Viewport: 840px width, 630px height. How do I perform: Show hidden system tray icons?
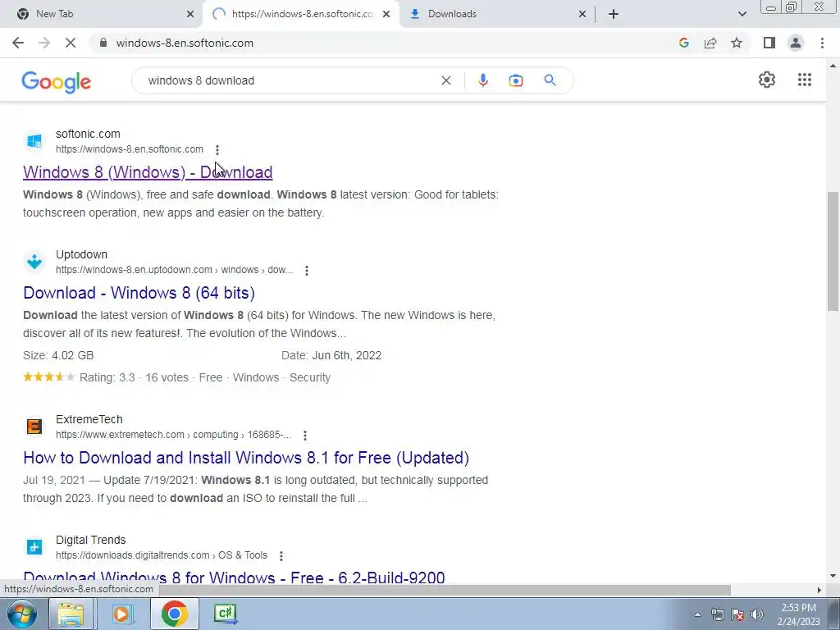pyautogui.click(x=697, y=614)
